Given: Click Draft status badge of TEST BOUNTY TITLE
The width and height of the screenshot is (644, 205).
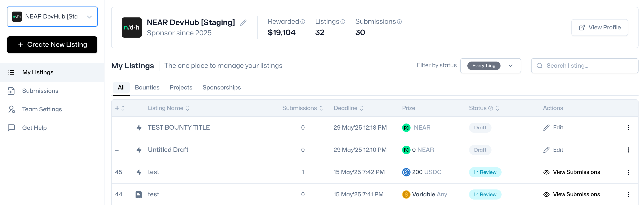Looking at the screenshot, I should [480, 128].
